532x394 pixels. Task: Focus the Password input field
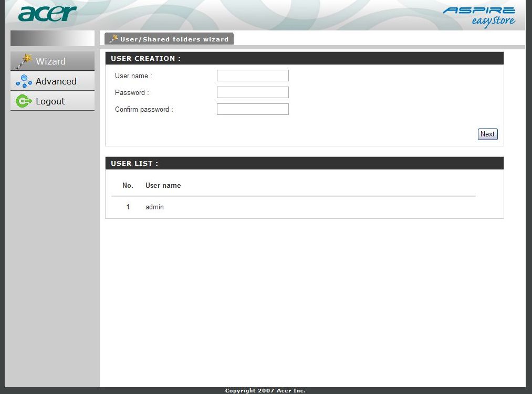coord(253,92)
